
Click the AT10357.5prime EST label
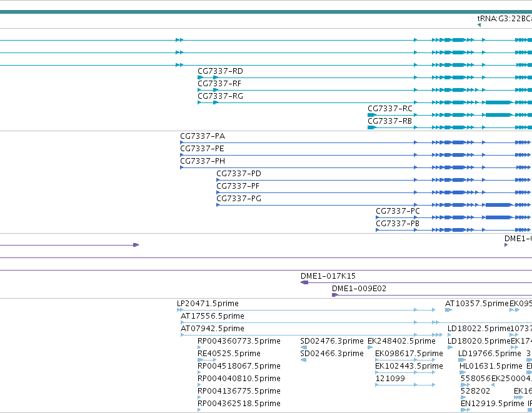pos(477,304)
